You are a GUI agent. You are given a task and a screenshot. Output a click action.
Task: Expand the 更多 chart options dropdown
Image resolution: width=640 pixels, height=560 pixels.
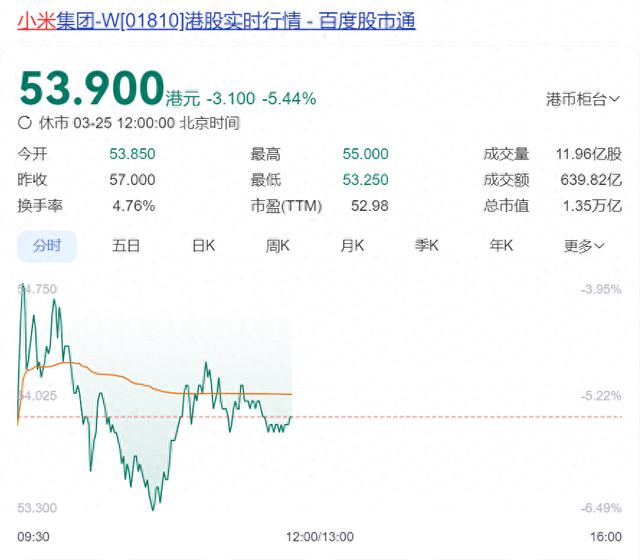tap(584, 246)
